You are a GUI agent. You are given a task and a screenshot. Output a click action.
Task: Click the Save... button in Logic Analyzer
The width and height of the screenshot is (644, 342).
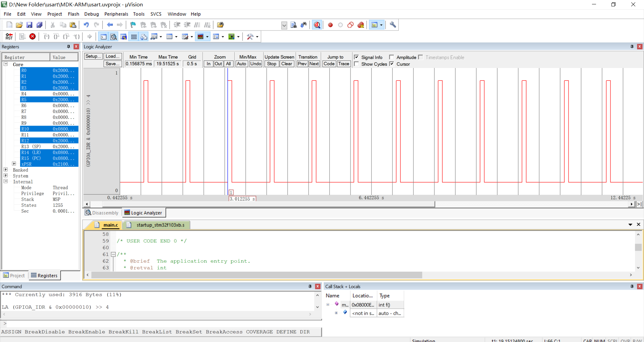pyautogui.click(x=113, y=64)
